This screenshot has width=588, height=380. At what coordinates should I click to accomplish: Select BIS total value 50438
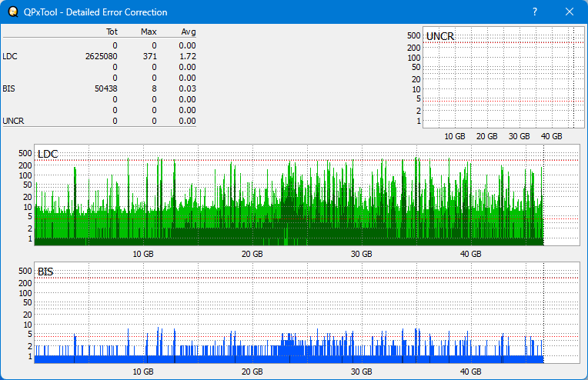pos(106,88)
